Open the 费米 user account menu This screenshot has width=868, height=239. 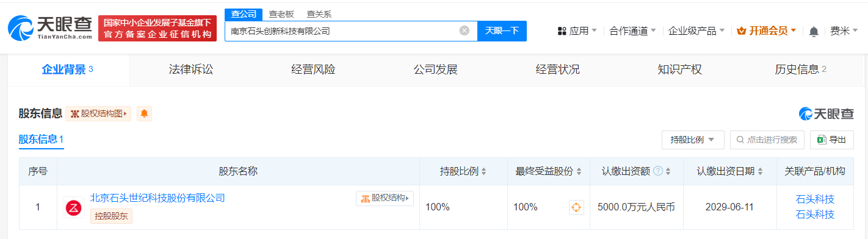[844, 31]
